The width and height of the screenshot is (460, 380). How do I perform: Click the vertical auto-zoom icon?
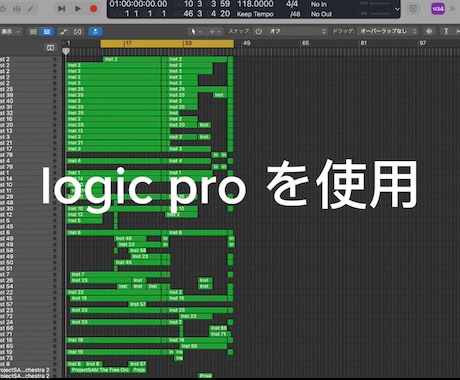click(446, 31)
